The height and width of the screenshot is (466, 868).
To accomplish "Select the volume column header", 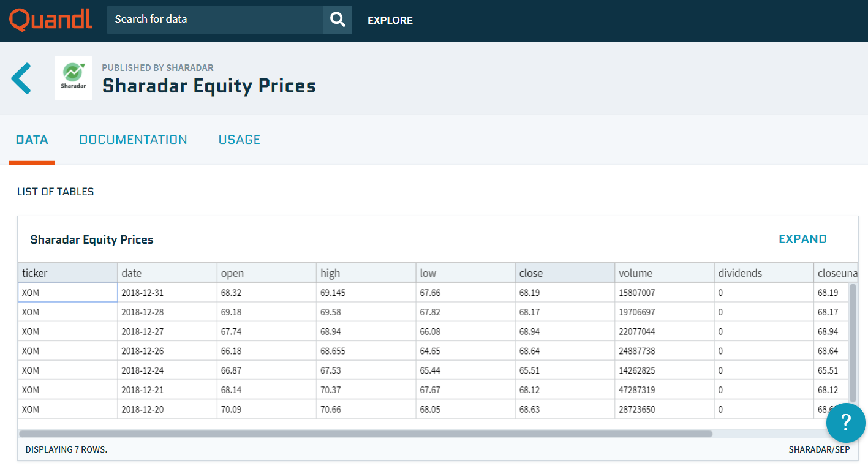I will coord(664,273).
